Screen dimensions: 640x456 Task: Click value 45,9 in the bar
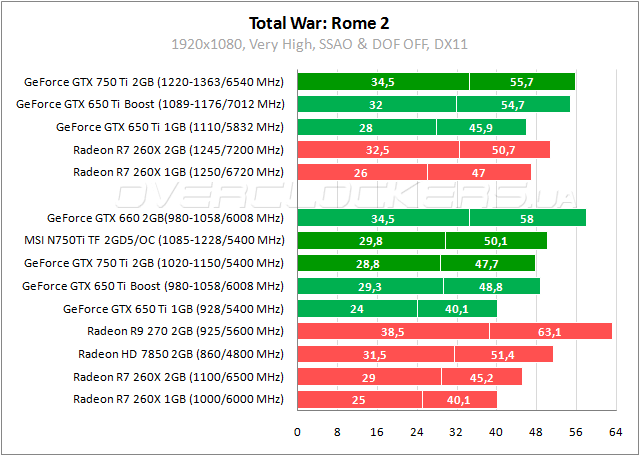481,128
